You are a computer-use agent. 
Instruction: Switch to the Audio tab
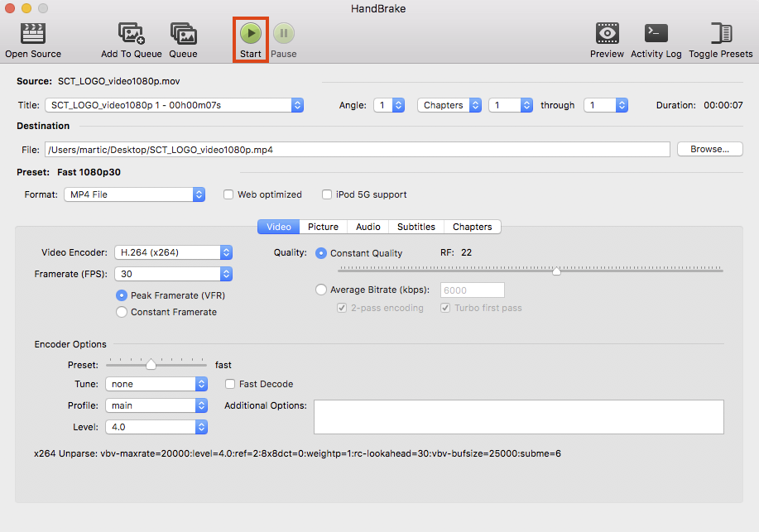pos(367,227)
